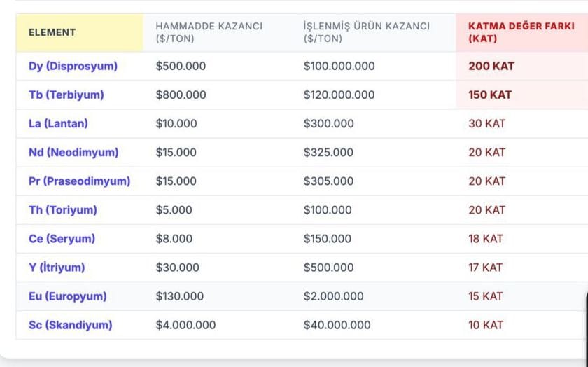The width and height of the screenshot is (588, 367).
Task: Click the $2.000.000 Europyum processed value
Action: pos(333,296)
